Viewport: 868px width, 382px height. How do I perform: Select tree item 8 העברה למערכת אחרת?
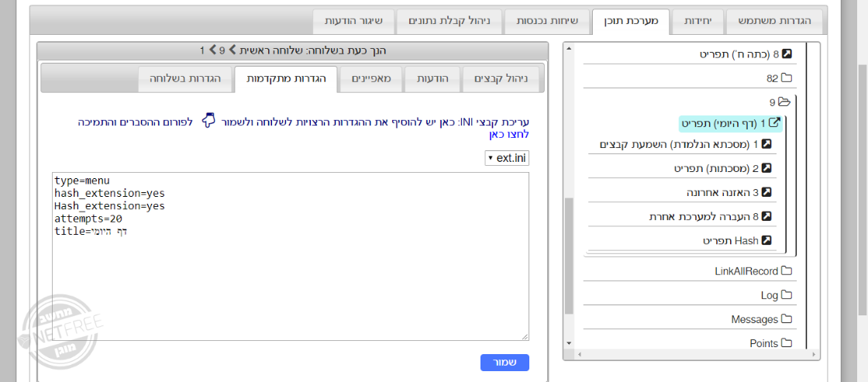711,216
